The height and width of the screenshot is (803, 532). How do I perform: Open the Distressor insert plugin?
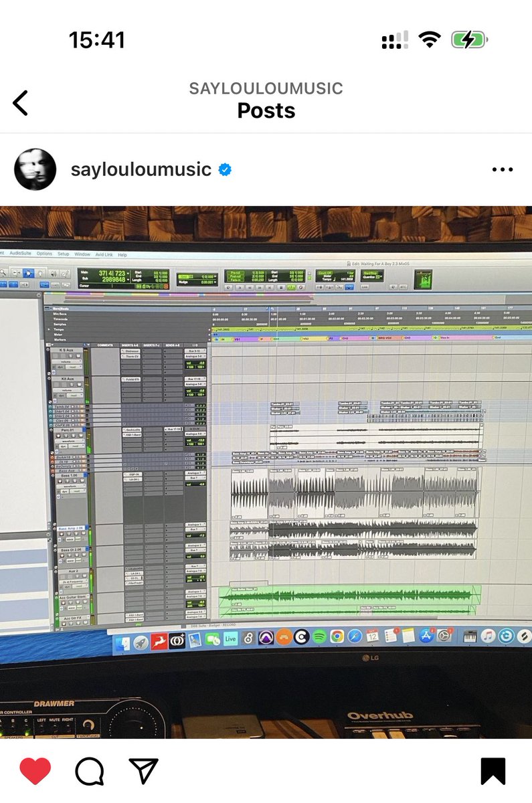click(130, 351)
